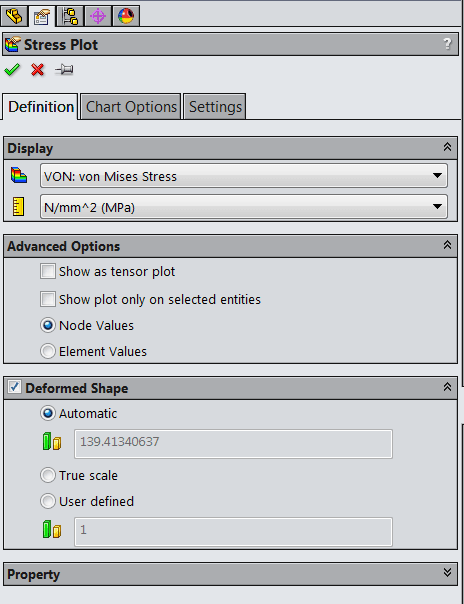Enable Show as tensor plot checkbox
The height and width of the screenshot is (604, 464).
(48, 271)
